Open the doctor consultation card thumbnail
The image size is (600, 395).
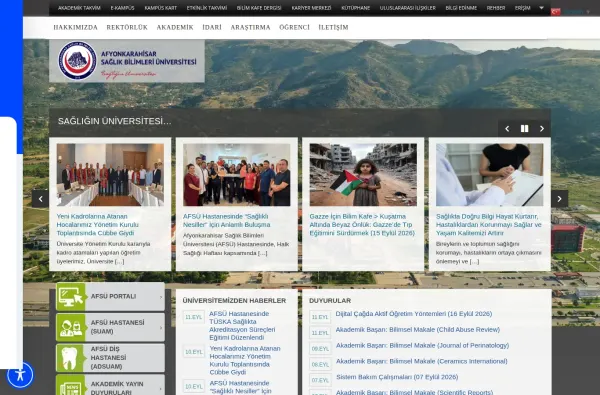489,175
